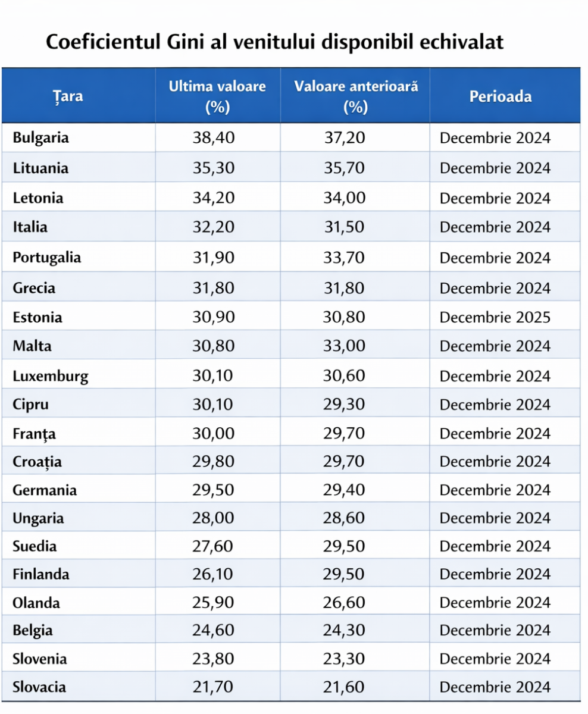The image size is (588, 714).
Task: Select the Portugalia country cell
Action: [47, 258]
